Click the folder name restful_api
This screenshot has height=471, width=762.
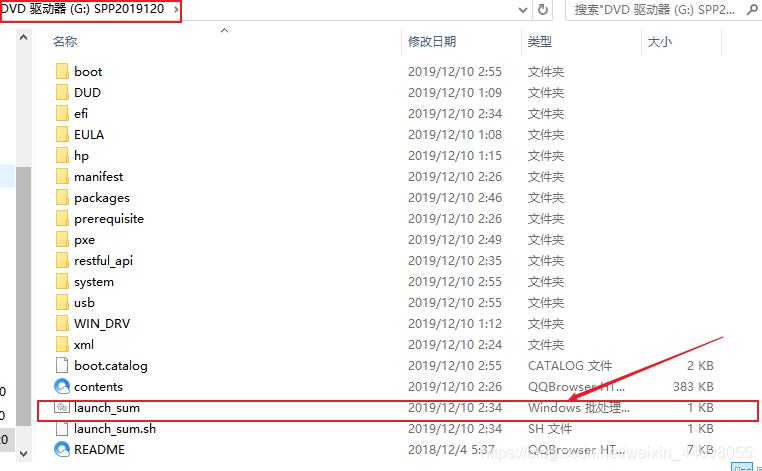click(104, 261)
